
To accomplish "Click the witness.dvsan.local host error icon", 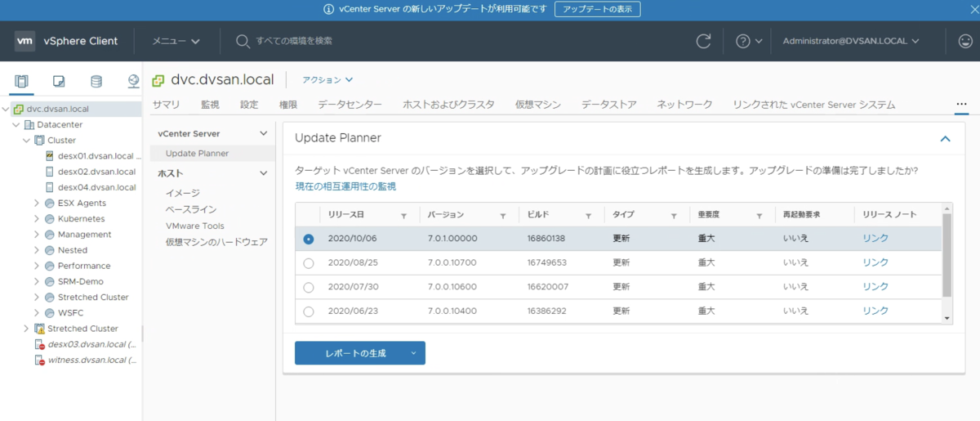I will [x=39, y=360].
